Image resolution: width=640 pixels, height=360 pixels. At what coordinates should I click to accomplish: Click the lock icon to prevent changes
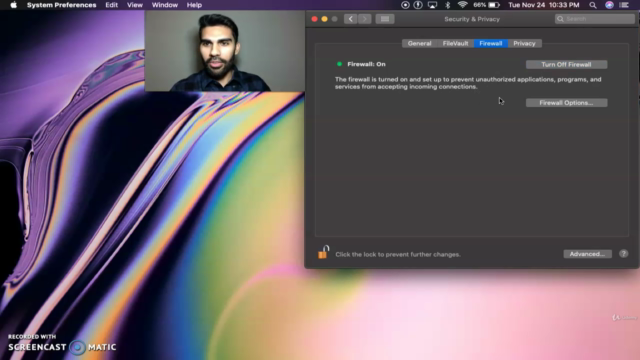pos(323,252)
